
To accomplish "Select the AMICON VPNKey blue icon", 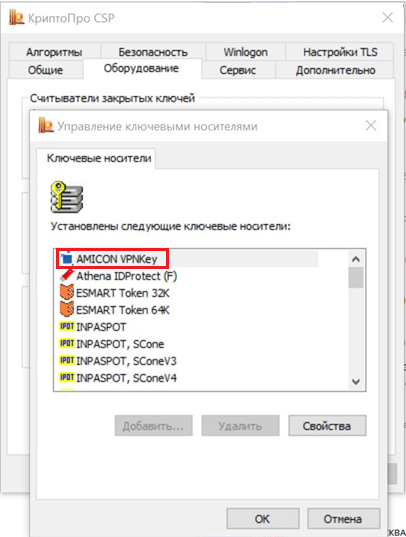I will (x=67, y=259).
